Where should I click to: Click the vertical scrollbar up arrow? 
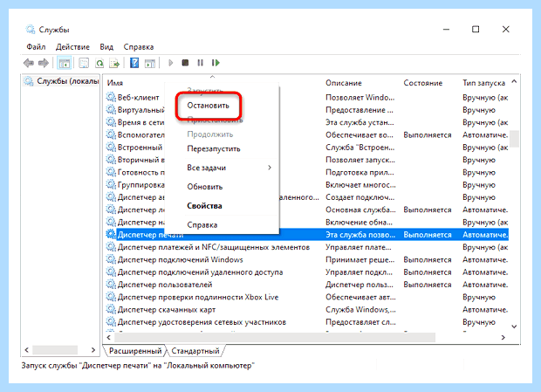(514, 81)
